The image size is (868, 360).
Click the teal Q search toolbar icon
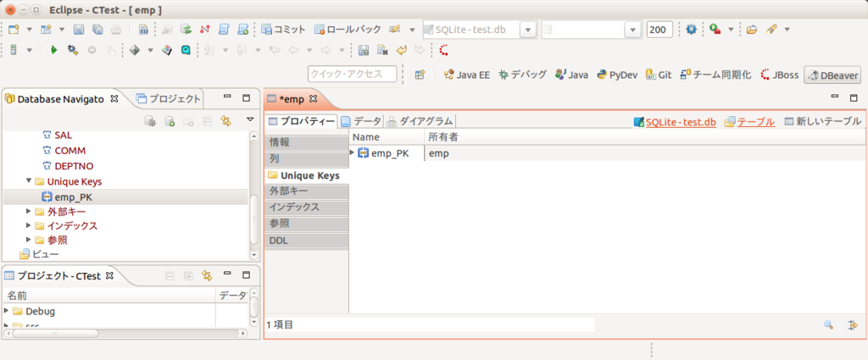(x=186, y=50)
